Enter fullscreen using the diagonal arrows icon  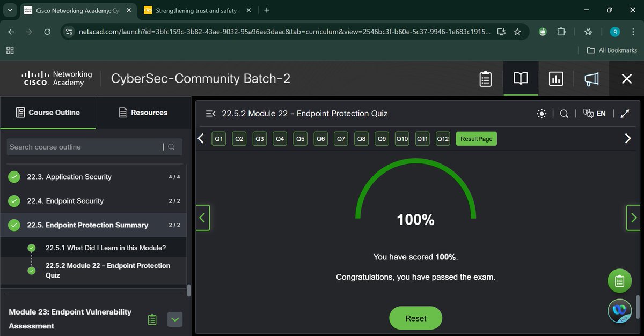pyautogui.click(x=625, y=114)
